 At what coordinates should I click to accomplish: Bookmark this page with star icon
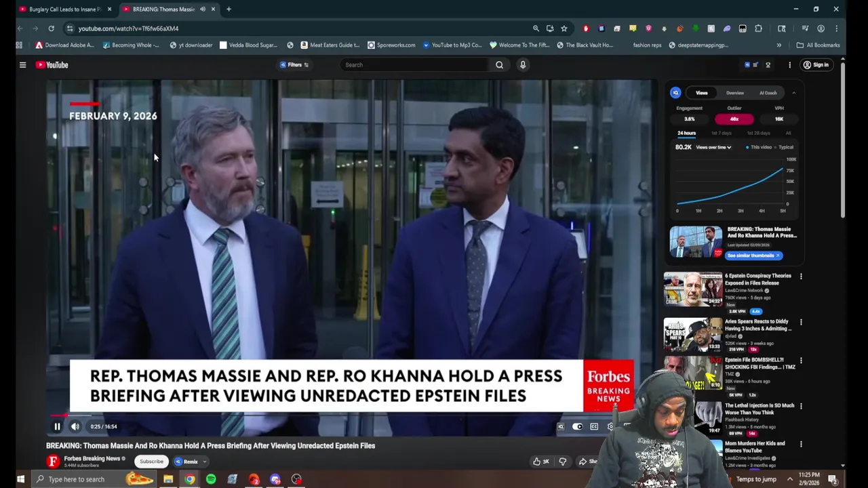(x=564, y=28)
